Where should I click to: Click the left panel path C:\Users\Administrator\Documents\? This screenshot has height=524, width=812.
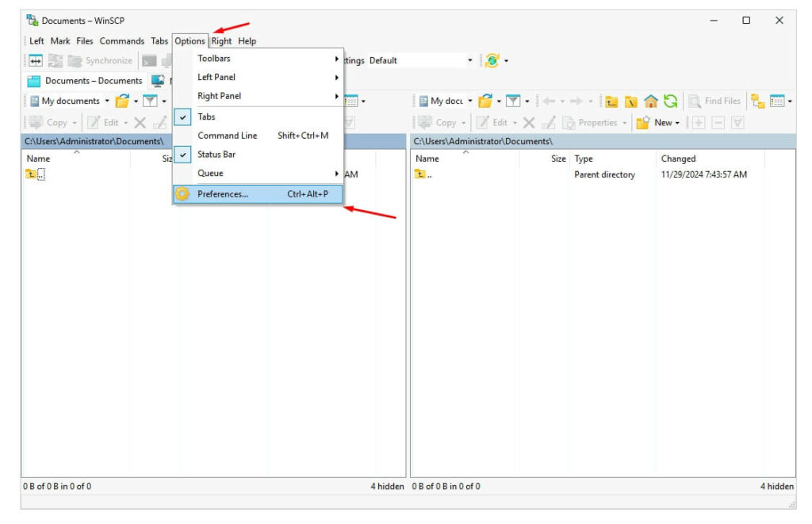pos(94,141)
